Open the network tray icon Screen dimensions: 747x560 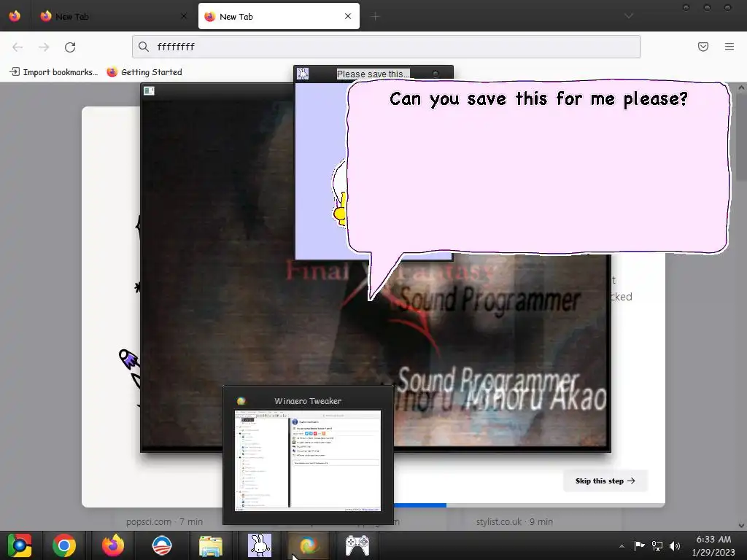(657, 545)
